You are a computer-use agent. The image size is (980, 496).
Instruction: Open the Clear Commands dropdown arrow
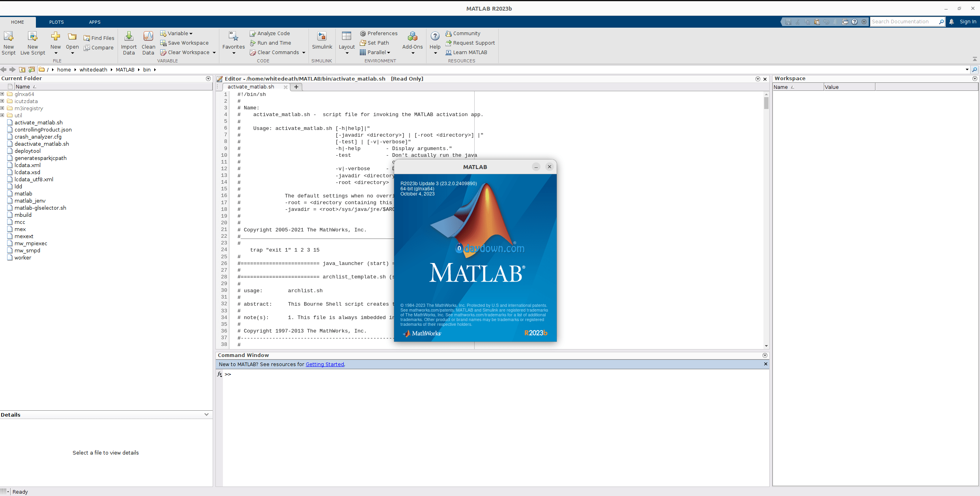pyautogui.click(x=304, y=53)
